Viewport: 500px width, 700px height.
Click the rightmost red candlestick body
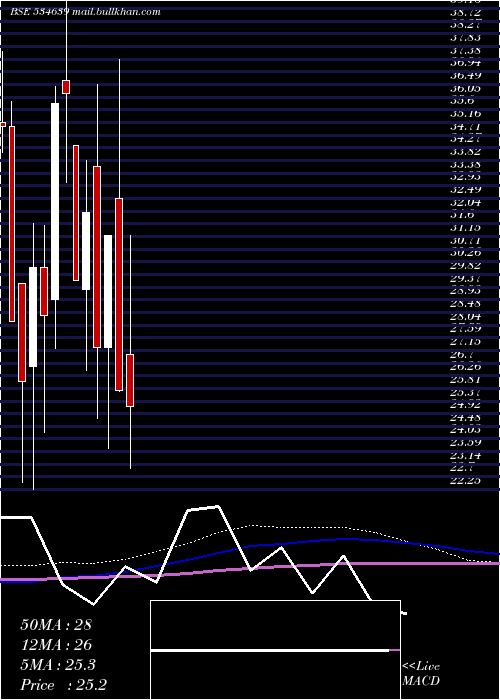pos(130,380)
